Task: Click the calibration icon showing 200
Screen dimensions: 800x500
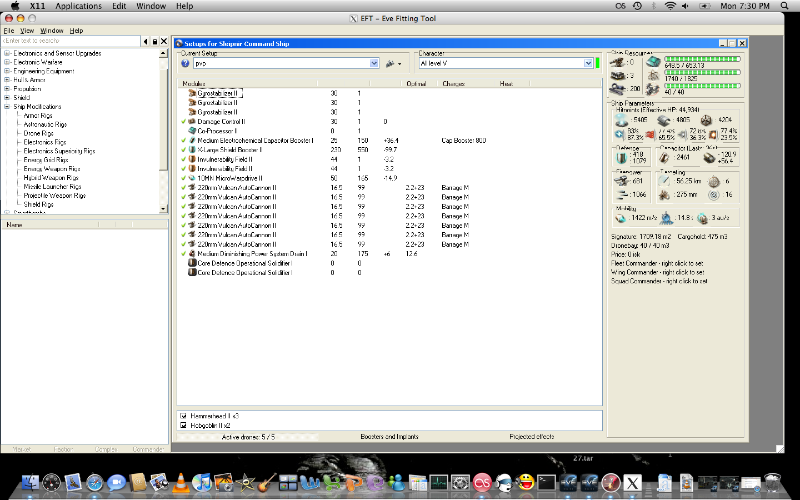Action: [x=618, y=89]
